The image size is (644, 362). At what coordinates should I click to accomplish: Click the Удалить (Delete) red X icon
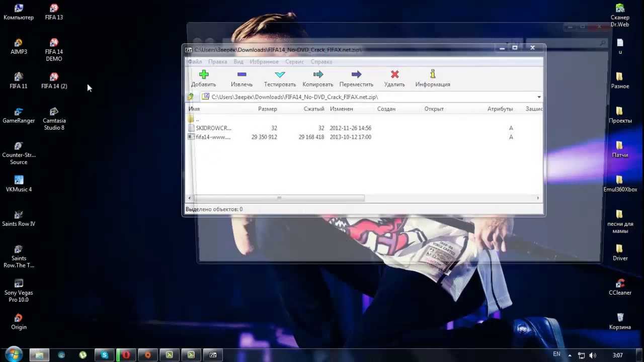(394, 74)
